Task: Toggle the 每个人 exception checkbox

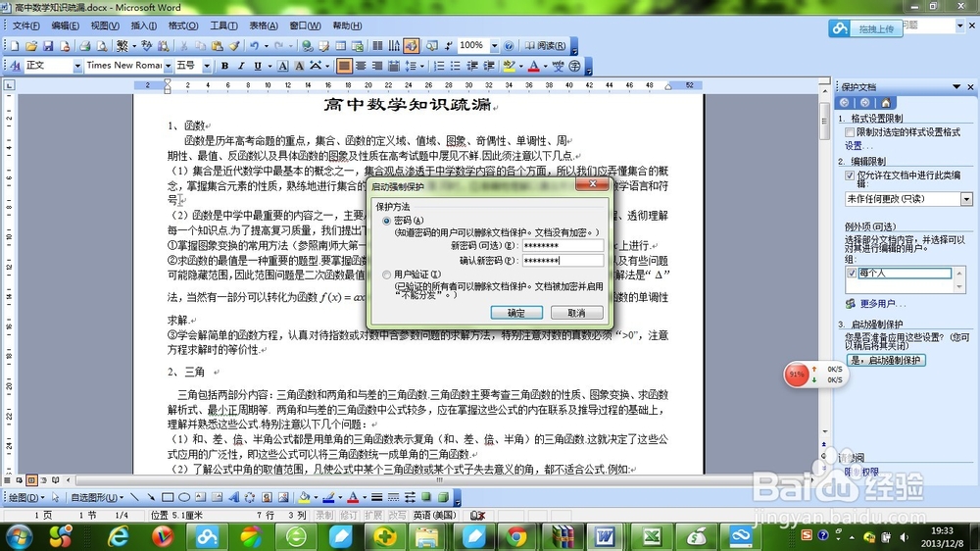Action: coord(852,274)
